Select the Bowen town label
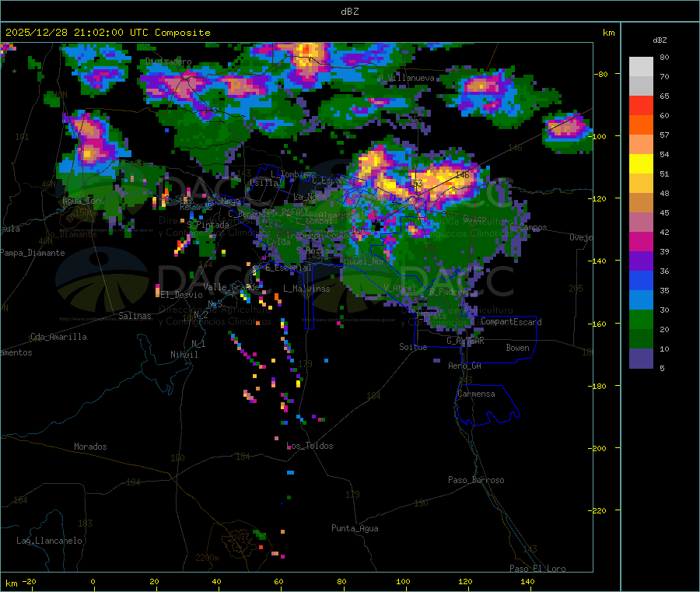 (x=517, y=348)
